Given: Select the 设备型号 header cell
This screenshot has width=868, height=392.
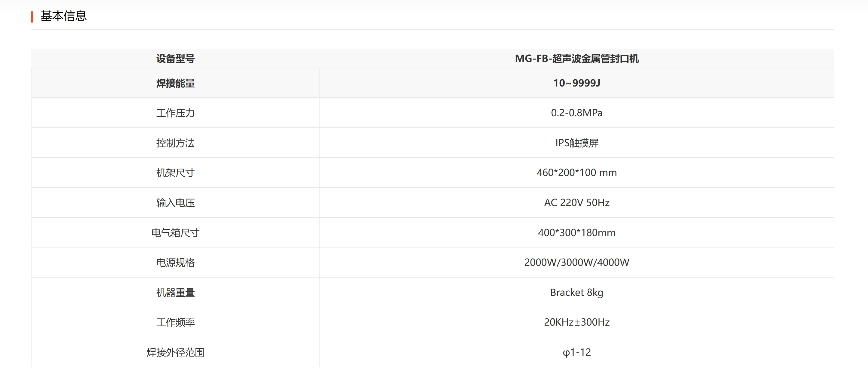Looking at the screenshot, I should click(x=175, y=59).
